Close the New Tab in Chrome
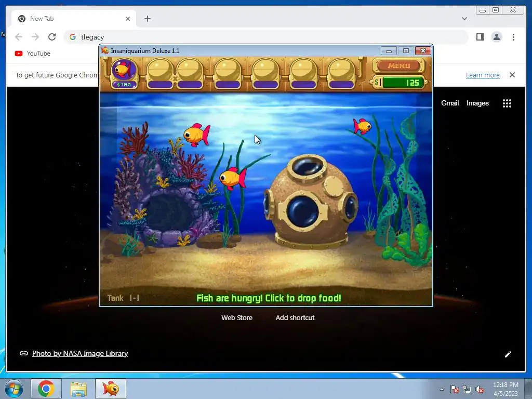The image size is (532, 399). (128, 19)
